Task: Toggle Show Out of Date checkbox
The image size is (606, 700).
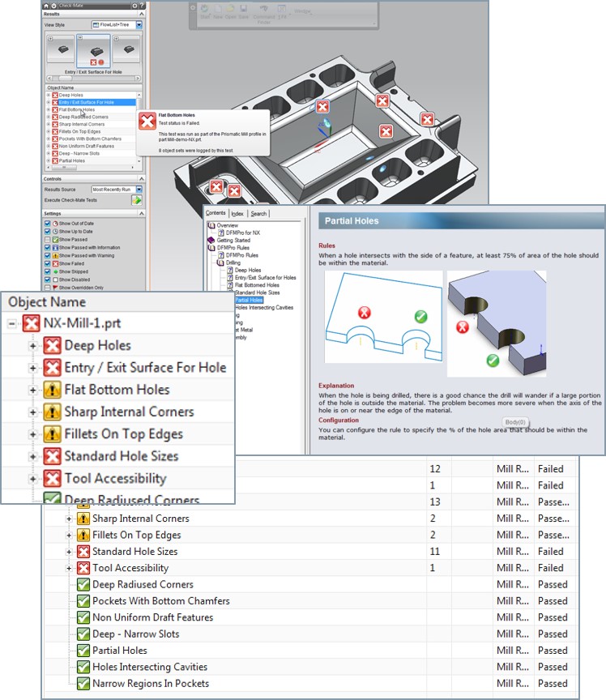Action: coord(47,224)
